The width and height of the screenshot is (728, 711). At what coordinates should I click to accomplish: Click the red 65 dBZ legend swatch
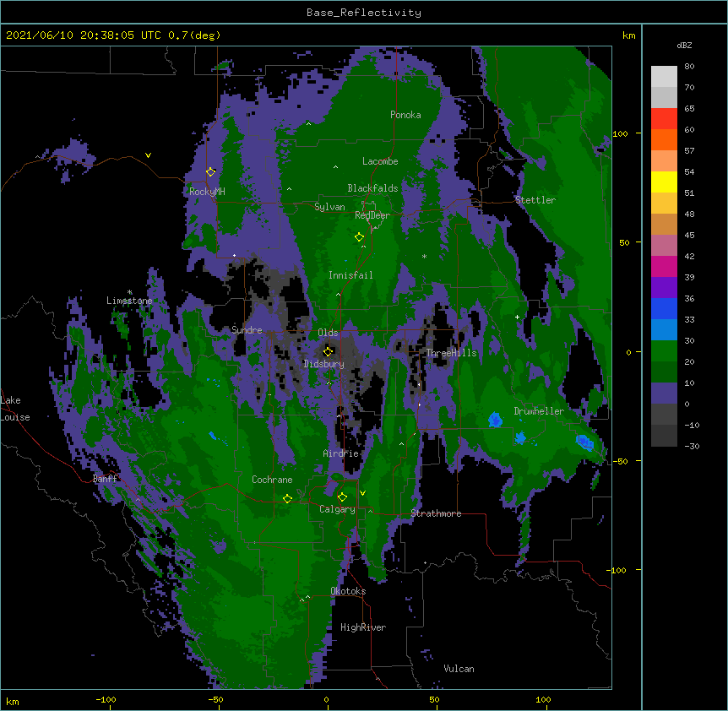point(664,119)
